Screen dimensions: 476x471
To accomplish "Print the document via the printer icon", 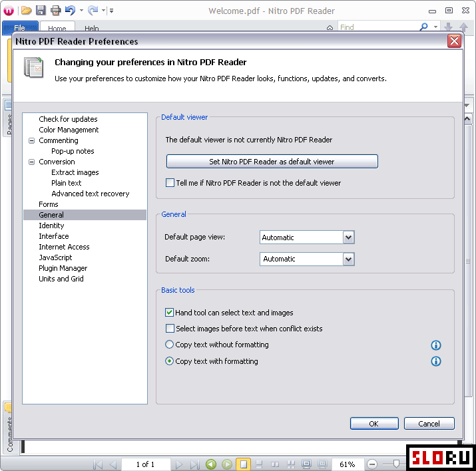I will point(55,11).
